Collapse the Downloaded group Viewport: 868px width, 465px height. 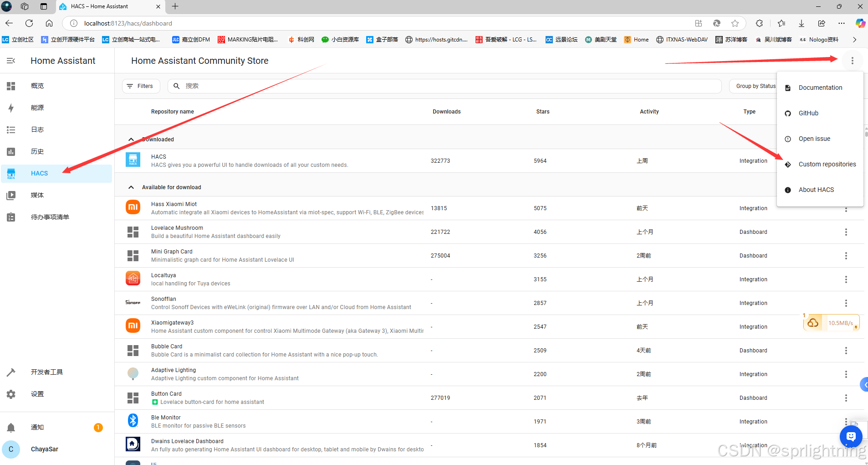tap(131, 139)
